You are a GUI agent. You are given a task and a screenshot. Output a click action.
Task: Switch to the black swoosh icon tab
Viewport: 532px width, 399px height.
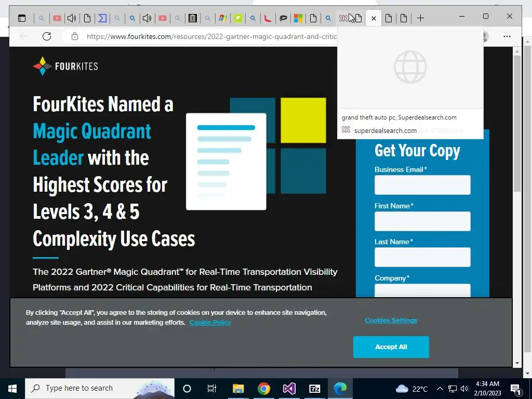pyautogui.click(x=283, y=18)
